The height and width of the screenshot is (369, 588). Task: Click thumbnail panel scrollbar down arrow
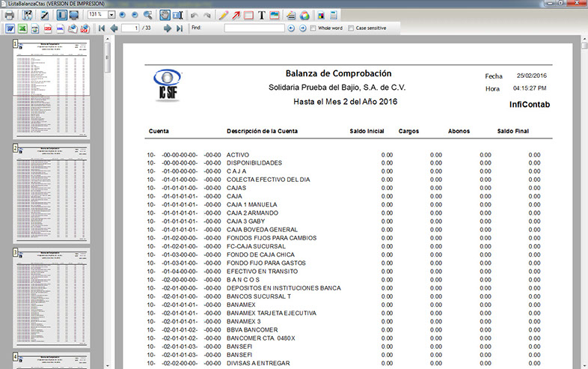106,364
